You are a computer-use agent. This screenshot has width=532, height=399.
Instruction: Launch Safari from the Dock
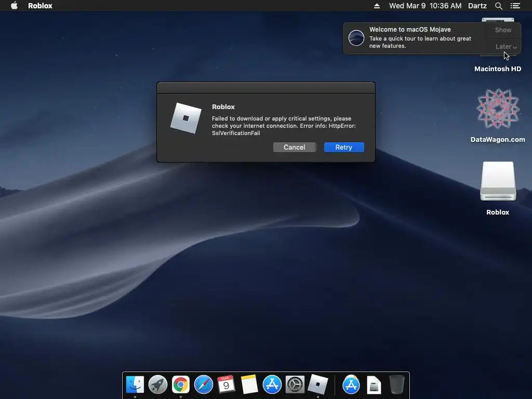pyautogui.click(x=203, y=384)
